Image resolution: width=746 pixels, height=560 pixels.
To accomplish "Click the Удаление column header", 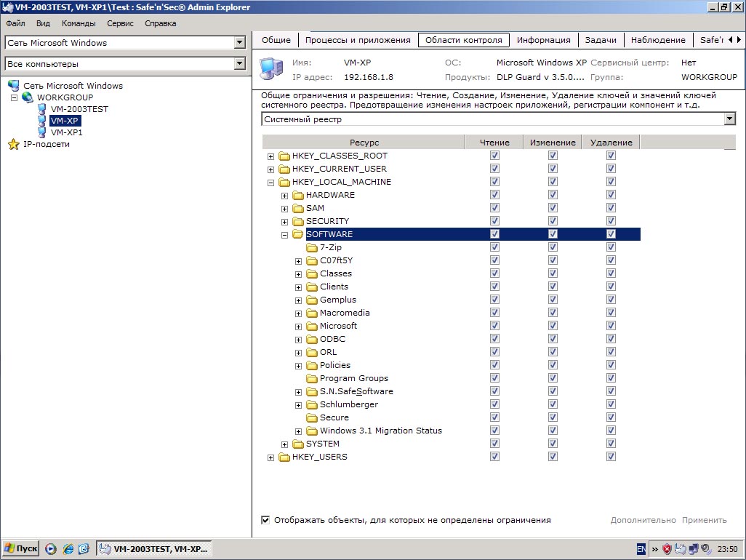I will [x=611, y=143].
